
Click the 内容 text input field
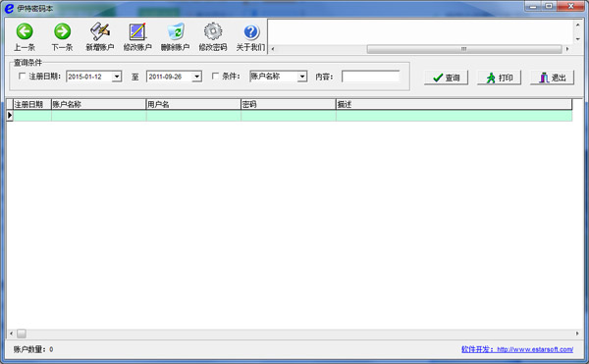[371, 77]
